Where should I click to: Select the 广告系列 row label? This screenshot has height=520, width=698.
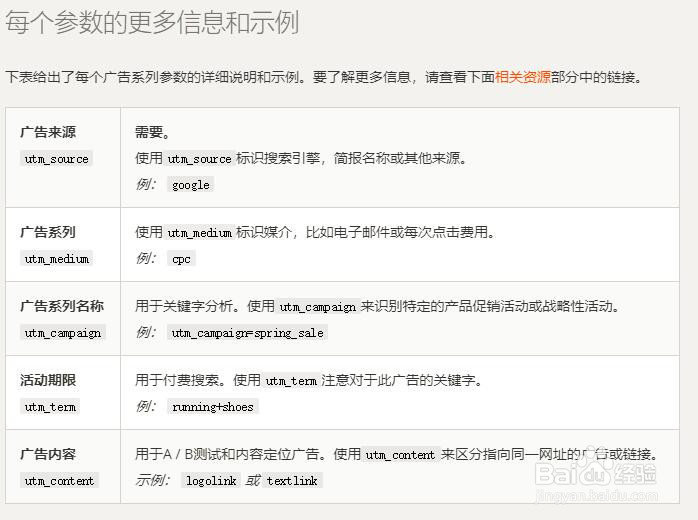48,232
